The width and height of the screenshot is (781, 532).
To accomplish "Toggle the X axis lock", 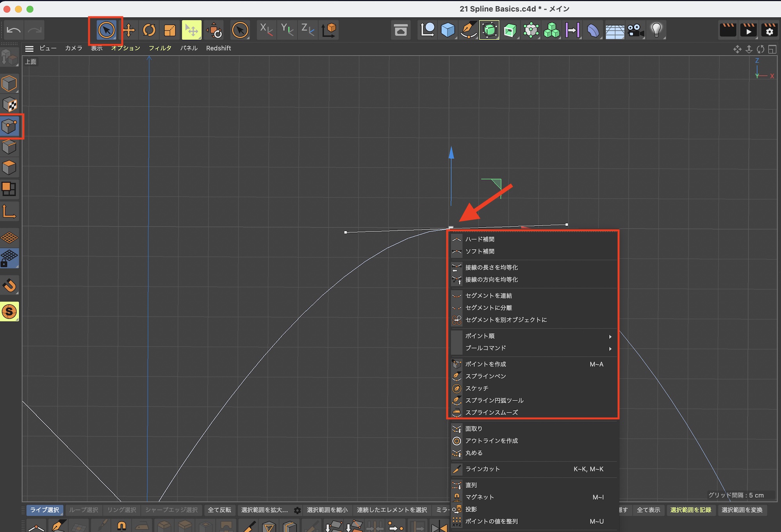I will click(x=266, y=30).
